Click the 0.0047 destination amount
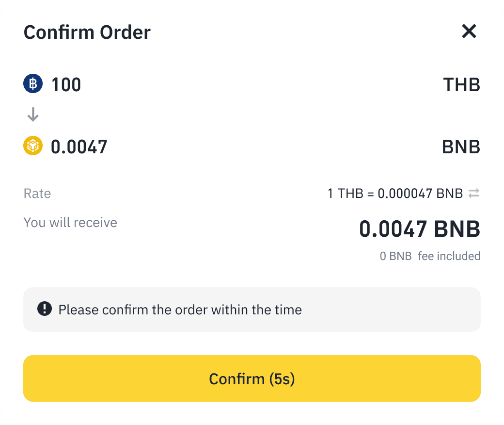Image resolution: width=504 pixels, height=425 pixels. (x=79, y=147)
